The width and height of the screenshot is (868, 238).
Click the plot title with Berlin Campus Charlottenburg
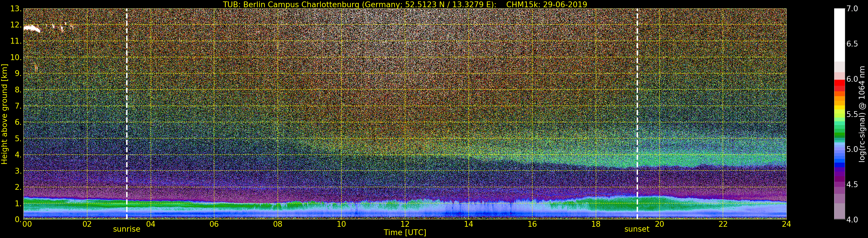coord(405,4)
